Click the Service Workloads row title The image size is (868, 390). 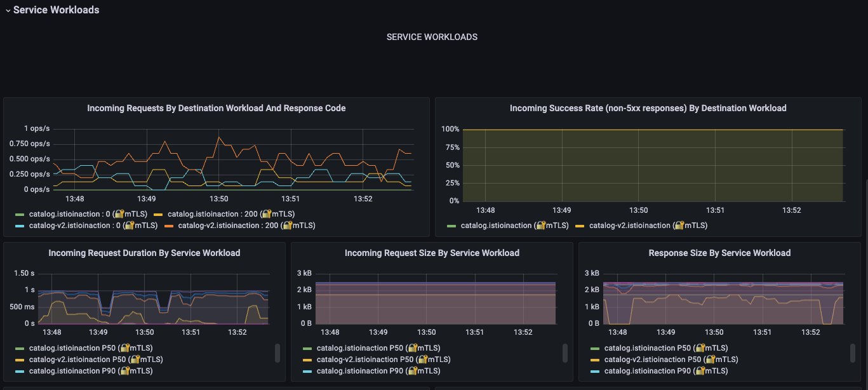[x=56, y=10]
